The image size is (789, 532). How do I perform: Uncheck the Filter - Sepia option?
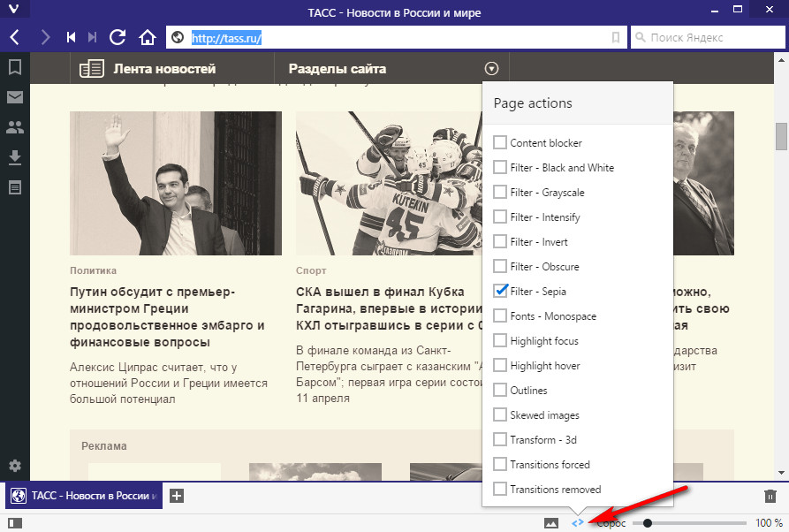pyautogui.click(x=500, y=291)
